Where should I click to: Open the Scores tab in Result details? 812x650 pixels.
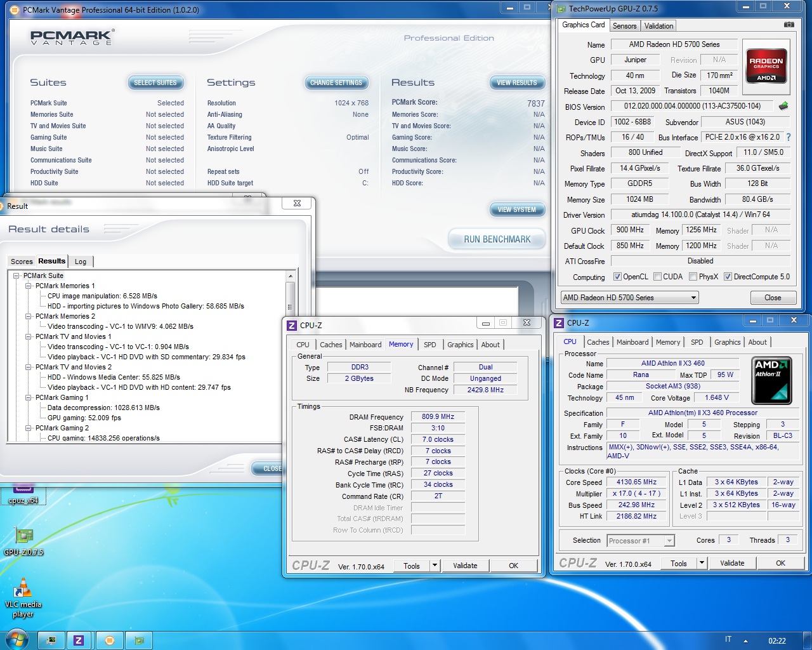(22, 262)
